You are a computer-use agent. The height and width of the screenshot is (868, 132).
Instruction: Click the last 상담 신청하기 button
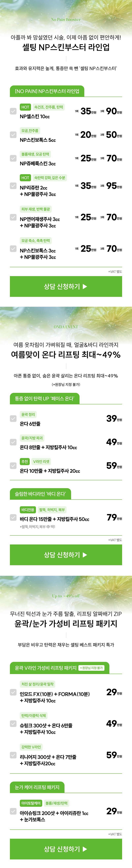66,849
